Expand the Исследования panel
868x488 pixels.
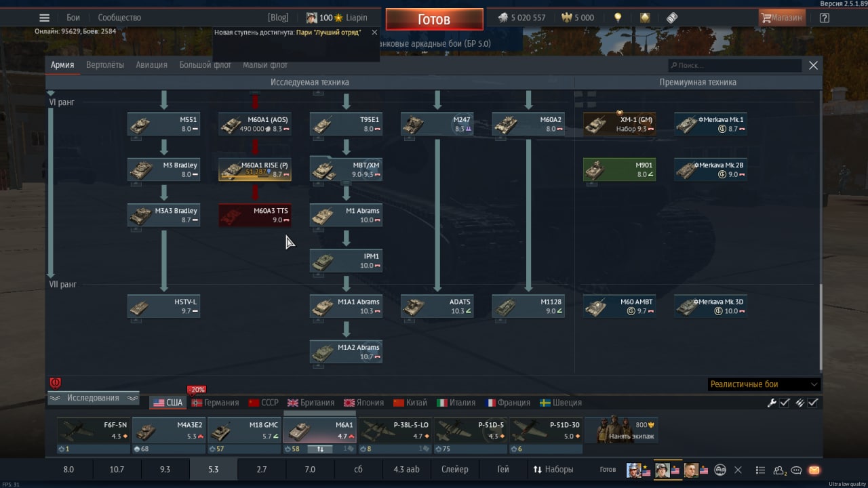[94, 398]
